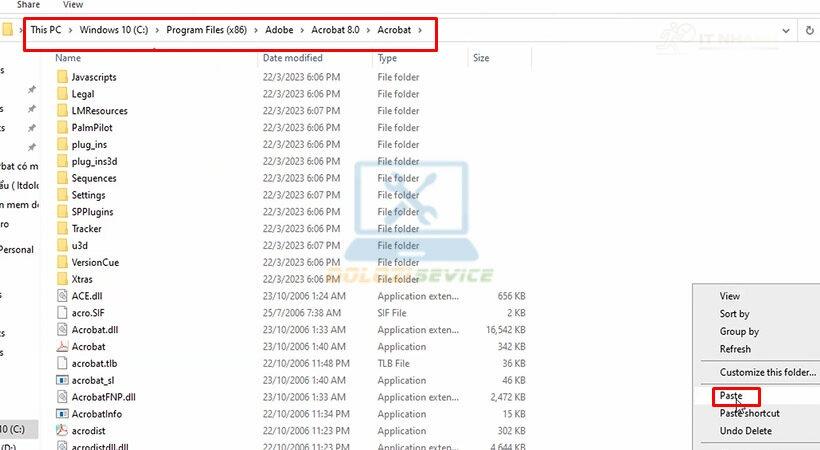Click the Acrobat.dll file icon
The width and height of the screenshot is (820, 450).
click(x=62, y=330)
